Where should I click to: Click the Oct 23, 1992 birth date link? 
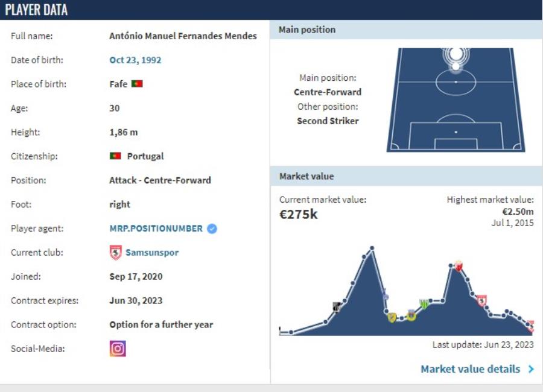[135, 60]
